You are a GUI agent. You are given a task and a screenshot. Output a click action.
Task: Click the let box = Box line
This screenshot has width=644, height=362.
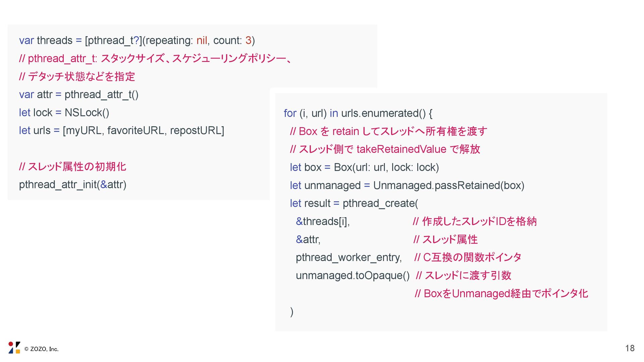(364, 167)
